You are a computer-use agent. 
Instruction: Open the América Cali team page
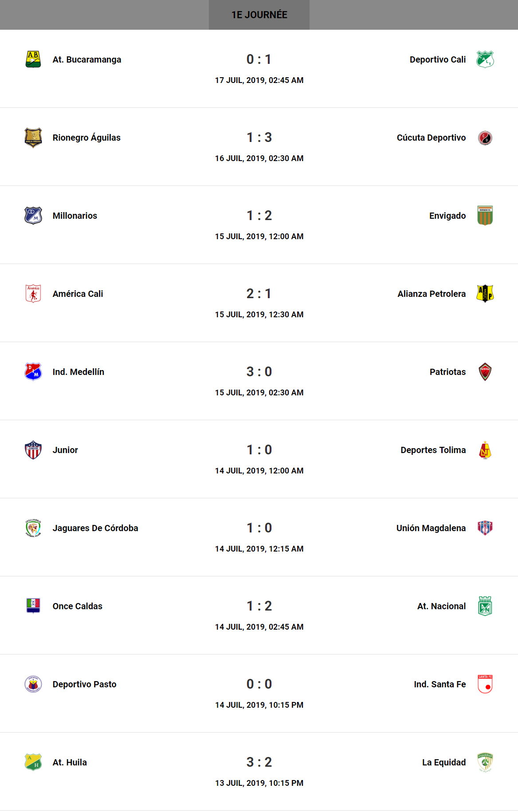point(78,294)
